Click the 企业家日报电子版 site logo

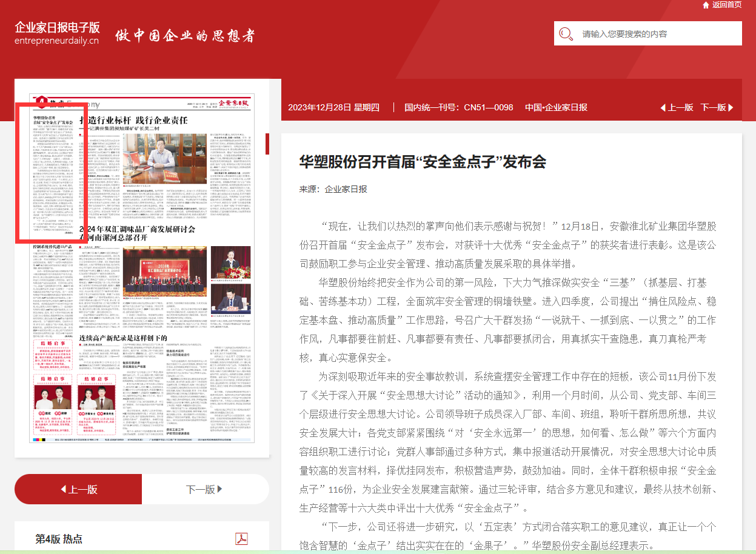pyautogui.click(x=57, y=33)
